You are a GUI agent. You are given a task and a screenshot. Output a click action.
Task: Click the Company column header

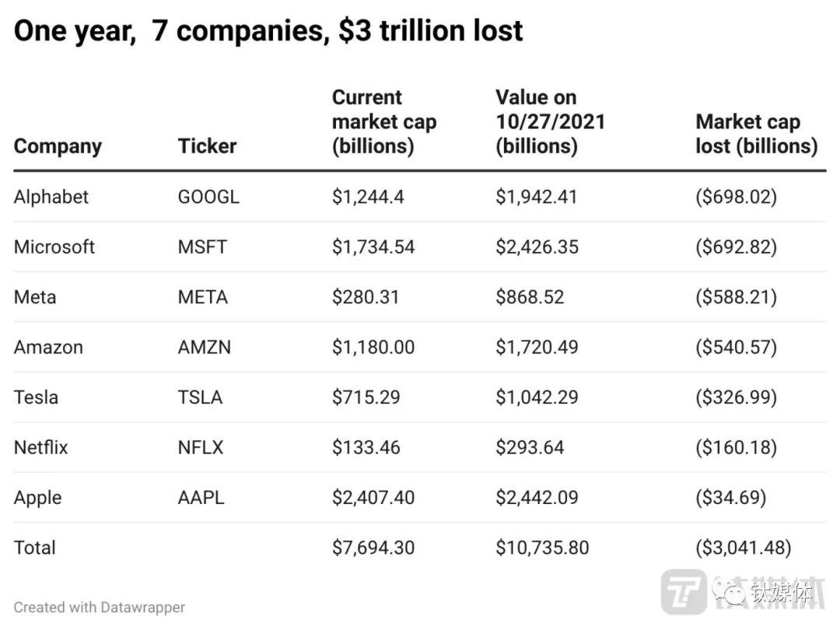[x=58, y=146]
